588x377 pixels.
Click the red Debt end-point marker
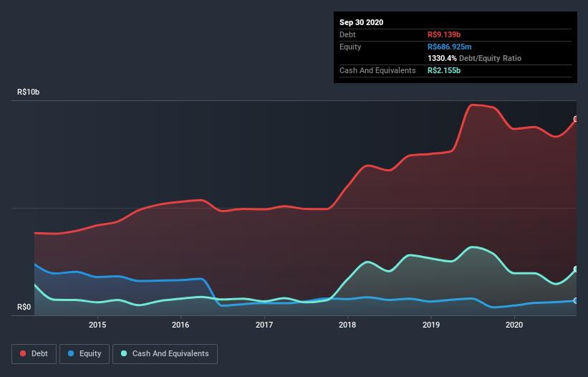(576, 119)
